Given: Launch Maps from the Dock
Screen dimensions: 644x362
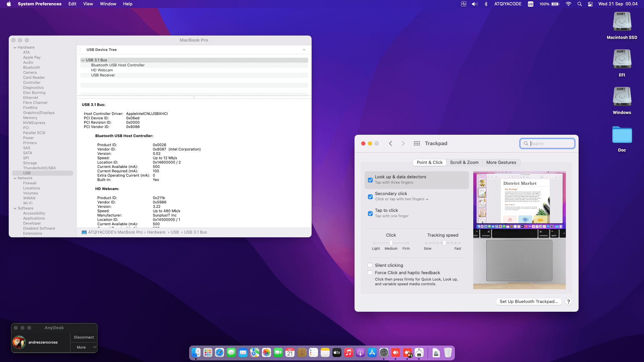Looking at the screenshot, I should click(x=255, y=353).
